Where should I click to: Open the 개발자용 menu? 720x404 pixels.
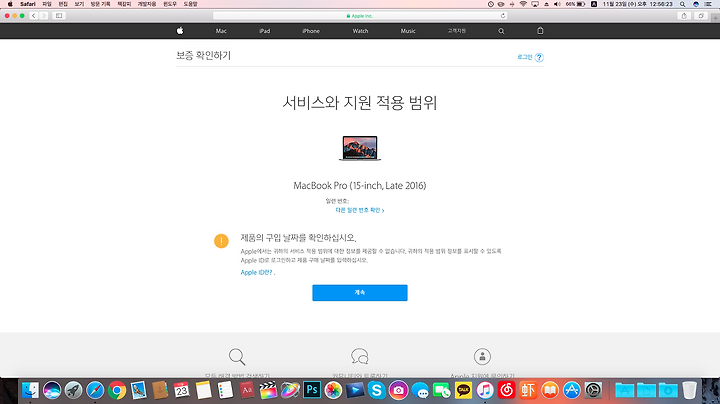(147, 4)
